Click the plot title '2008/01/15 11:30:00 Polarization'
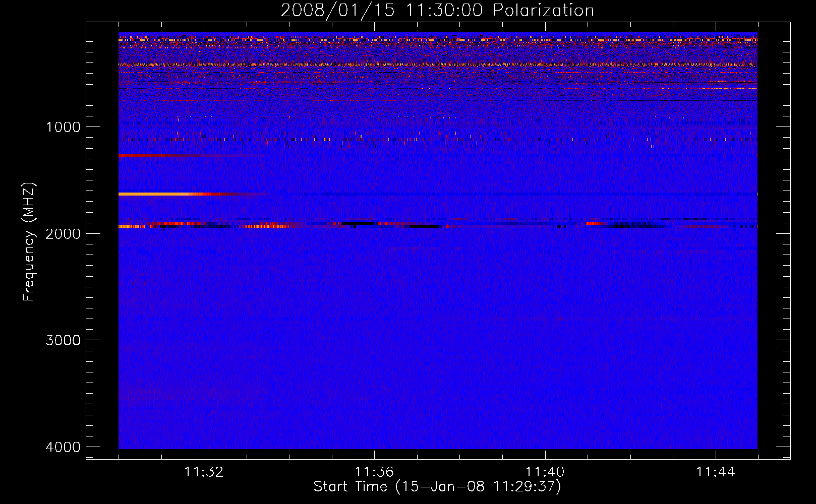Screen dimensions: 816x504 (x=437, y=11)
